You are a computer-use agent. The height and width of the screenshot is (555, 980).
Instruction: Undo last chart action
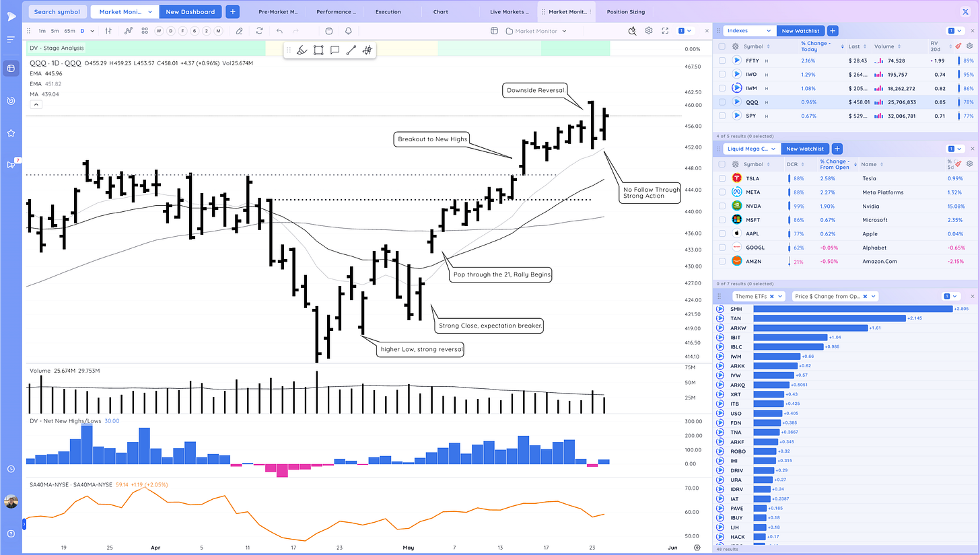pyautogui.click(x=279, y=31)
